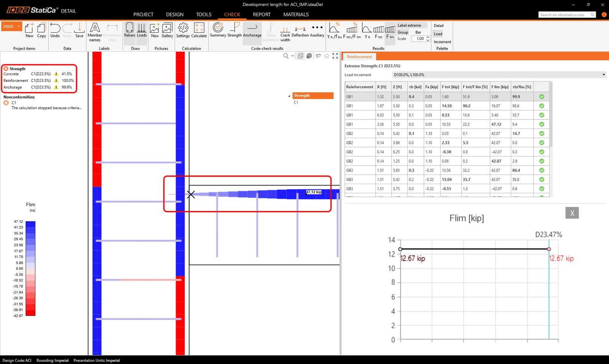Show Summary code-check results

[x=218, y=30]
